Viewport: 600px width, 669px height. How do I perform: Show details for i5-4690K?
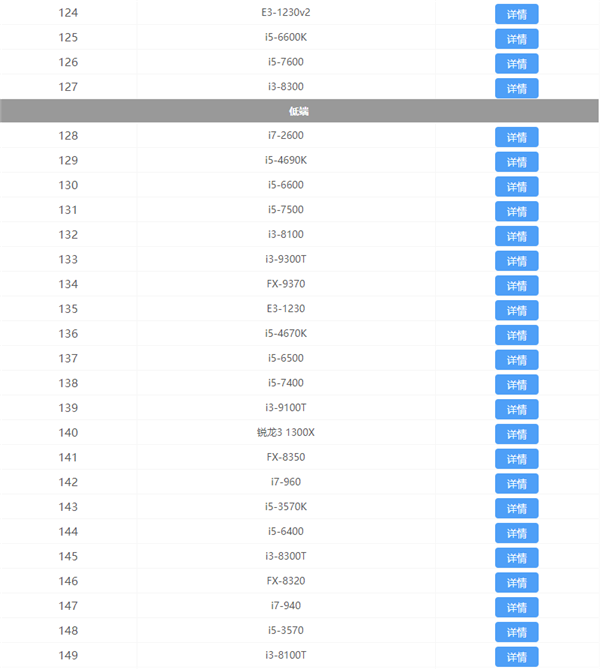(x=516, y=162)
